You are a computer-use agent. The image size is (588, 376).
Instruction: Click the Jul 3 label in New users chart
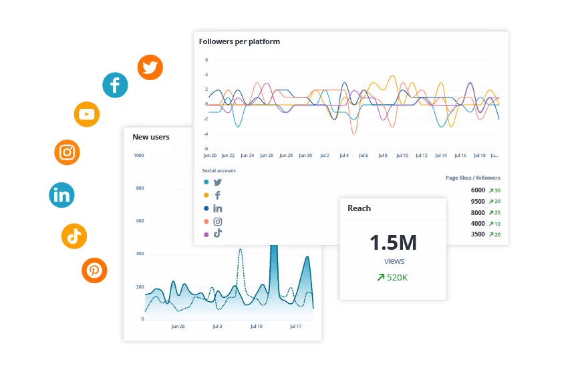pos(217,327)
